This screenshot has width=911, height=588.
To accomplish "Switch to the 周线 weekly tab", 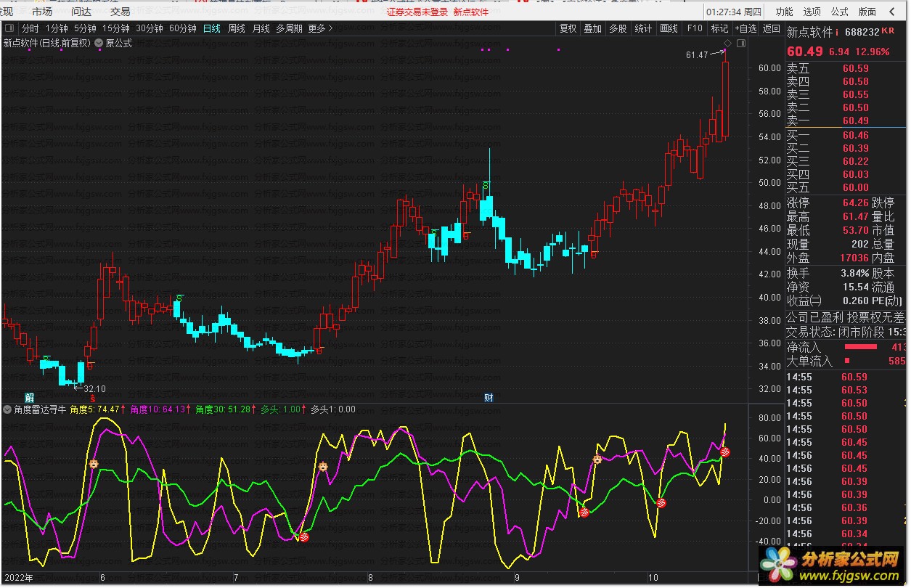I will (x=237, y=28).
